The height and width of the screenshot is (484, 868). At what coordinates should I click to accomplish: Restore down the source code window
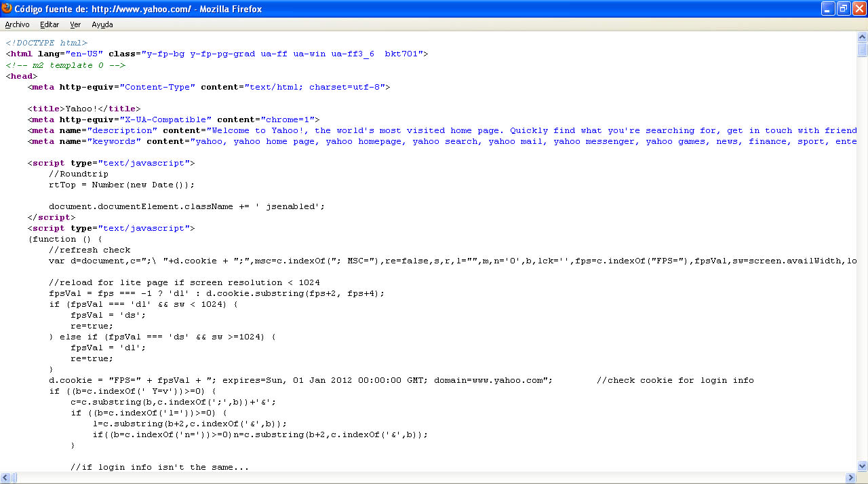[x=844, y=9]
